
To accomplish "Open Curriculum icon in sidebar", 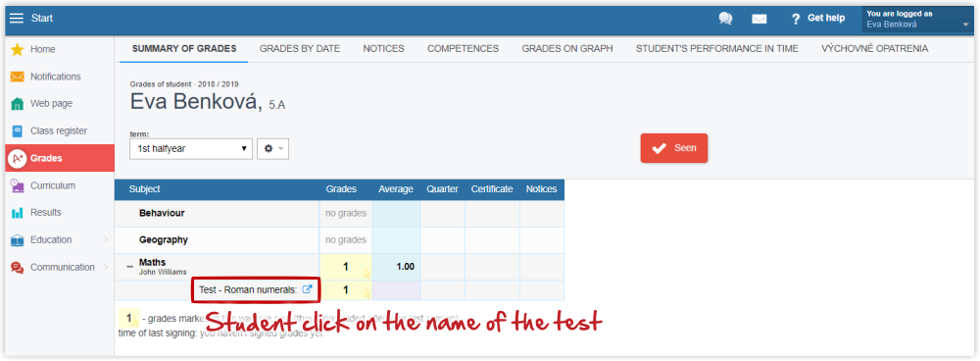I will 18,185.
